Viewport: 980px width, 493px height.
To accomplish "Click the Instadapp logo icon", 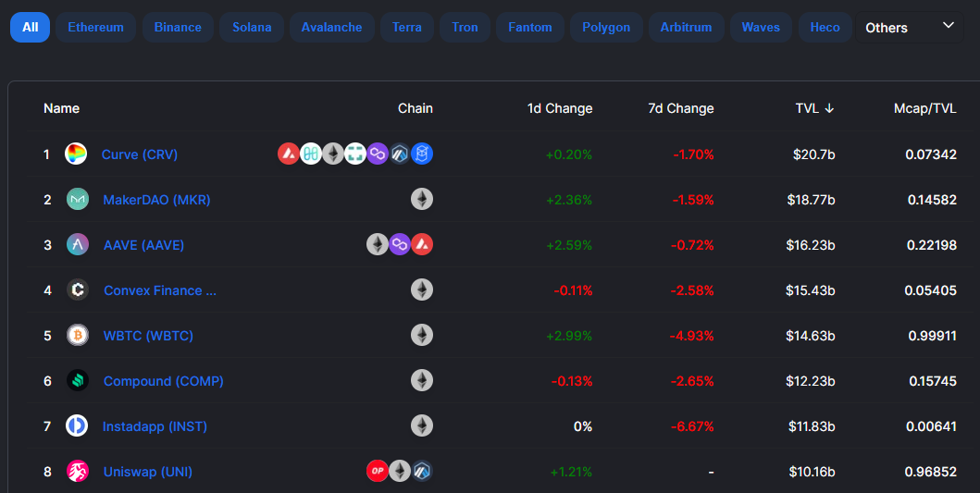I will coord(77,425).
